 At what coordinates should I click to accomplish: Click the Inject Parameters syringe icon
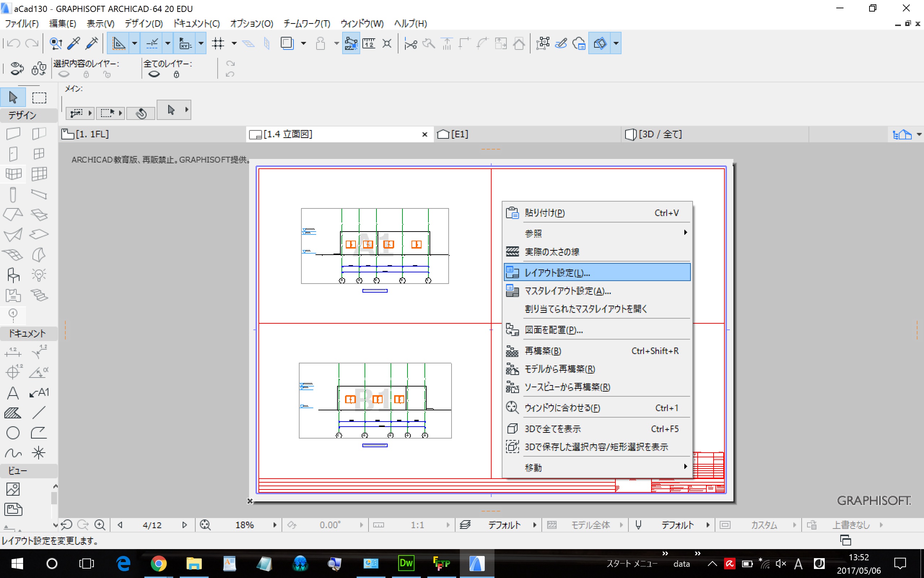(92, 43)
